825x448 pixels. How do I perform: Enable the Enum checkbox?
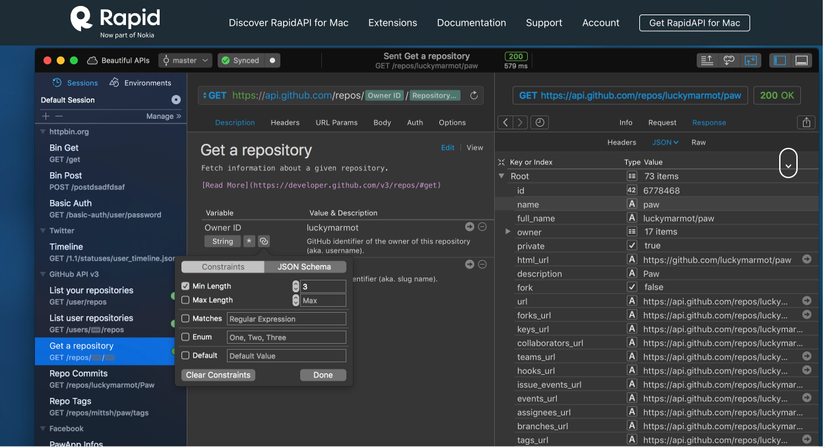click(x=185, y=337)
